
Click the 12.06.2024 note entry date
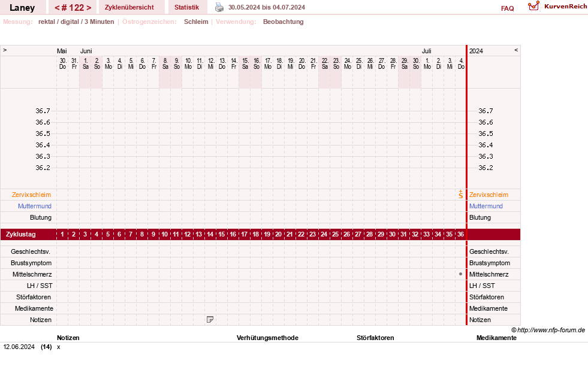[19, 347]
